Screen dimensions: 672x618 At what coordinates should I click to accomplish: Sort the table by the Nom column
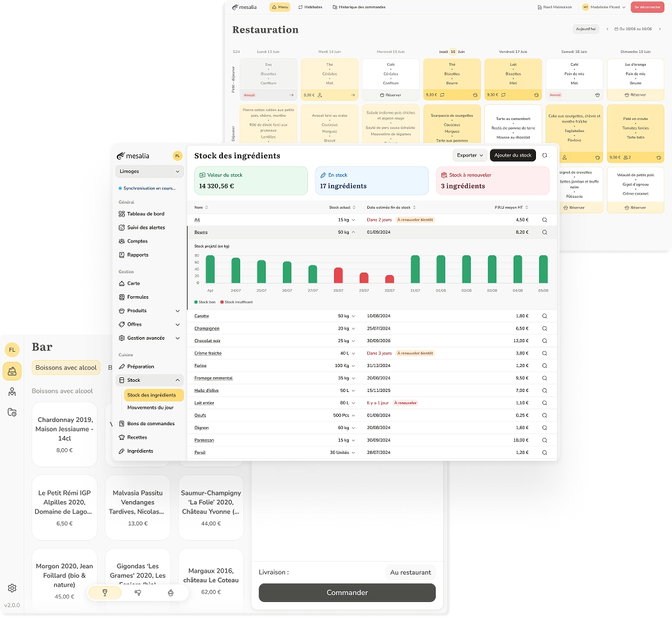point(201,207)
